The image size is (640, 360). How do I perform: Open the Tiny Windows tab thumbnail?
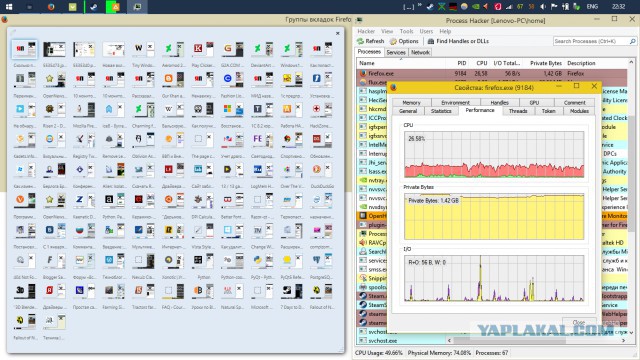pyautogui.click(x=144, y=50)
